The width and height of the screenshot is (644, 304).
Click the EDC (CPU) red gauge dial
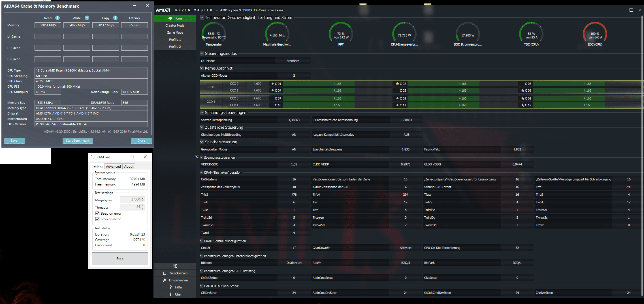coord(595,33)
